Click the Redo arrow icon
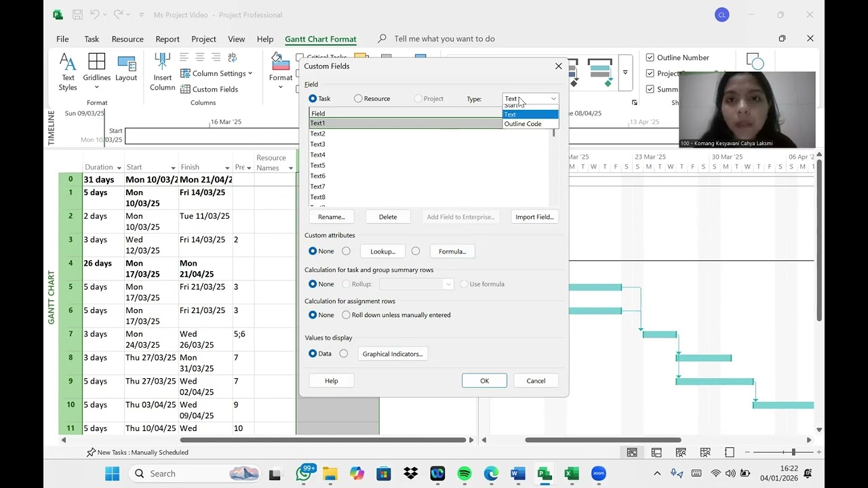 point(119,14)
